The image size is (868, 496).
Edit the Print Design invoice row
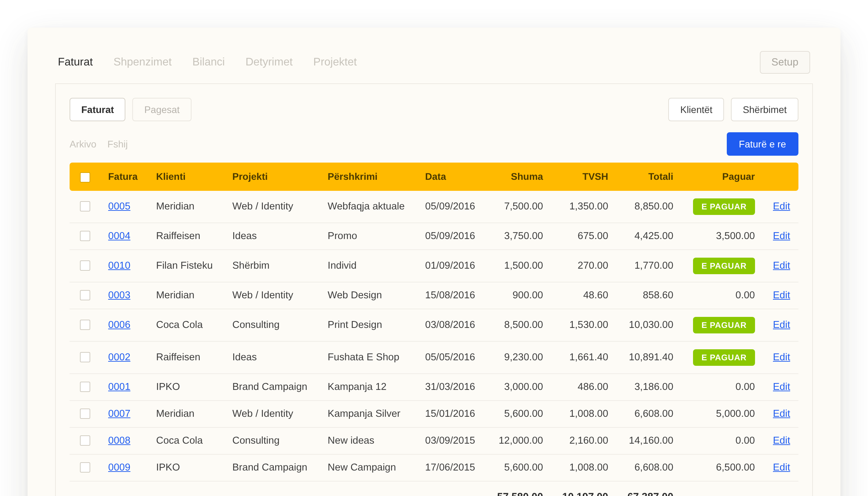coord(782,324)
